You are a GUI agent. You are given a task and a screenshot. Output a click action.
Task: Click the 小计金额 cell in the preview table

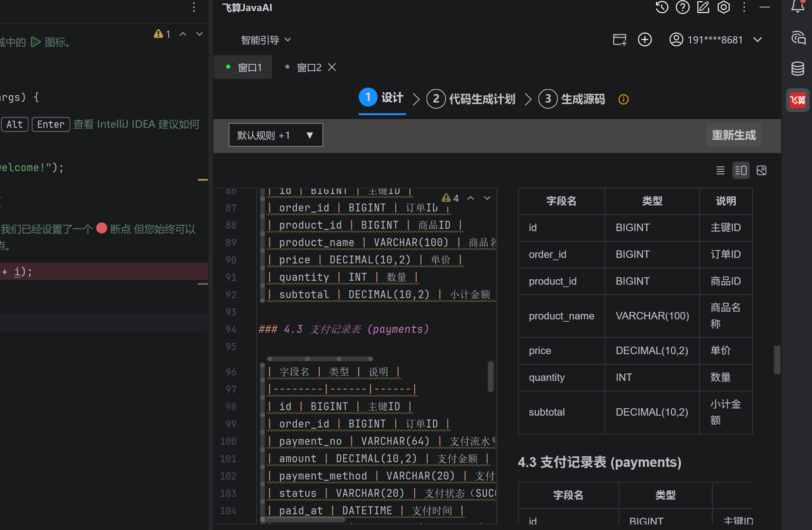(726, 412)
